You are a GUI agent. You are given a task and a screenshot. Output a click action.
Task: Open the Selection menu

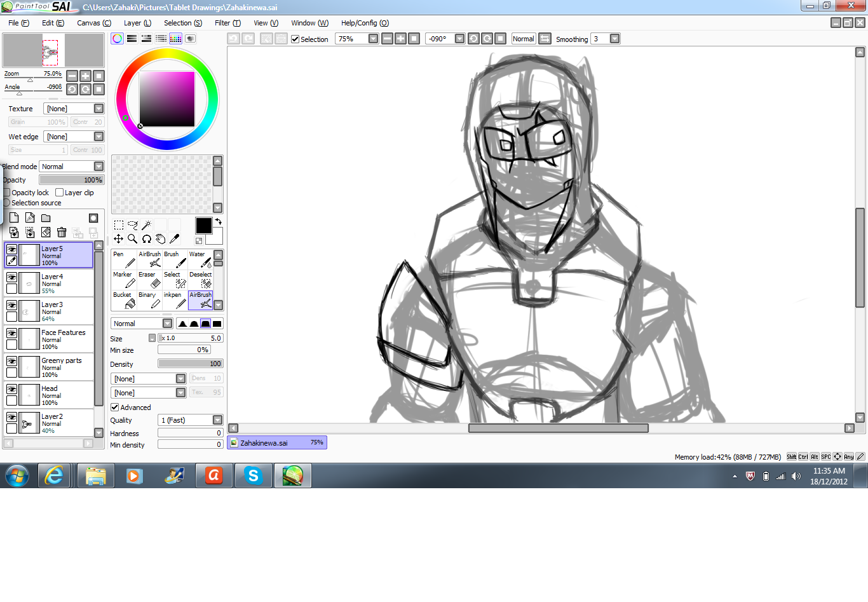[182, 23]
